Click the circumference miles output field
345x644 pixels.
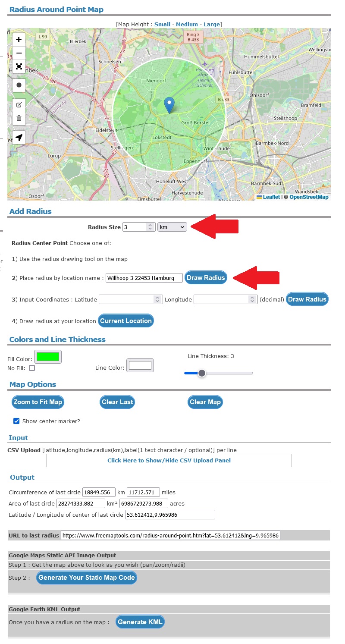pyautogui.click(x=144, y=492)
